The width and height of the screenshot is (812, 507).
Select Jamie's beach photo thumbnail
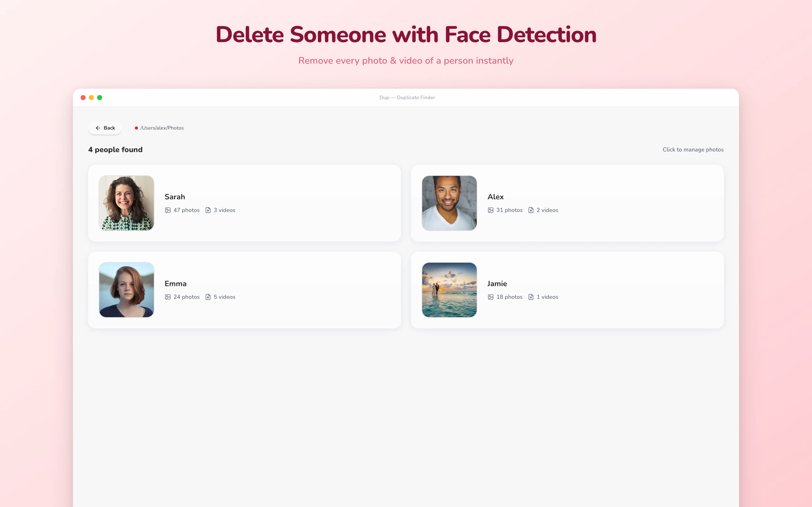[x=449, y=290]
